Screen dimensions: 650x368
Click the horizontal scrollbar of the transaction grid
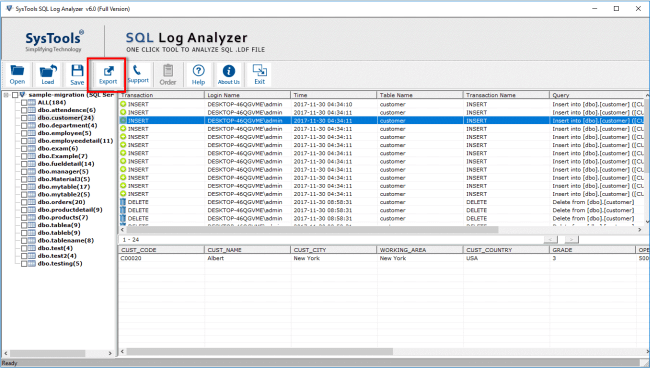(312, 229)
